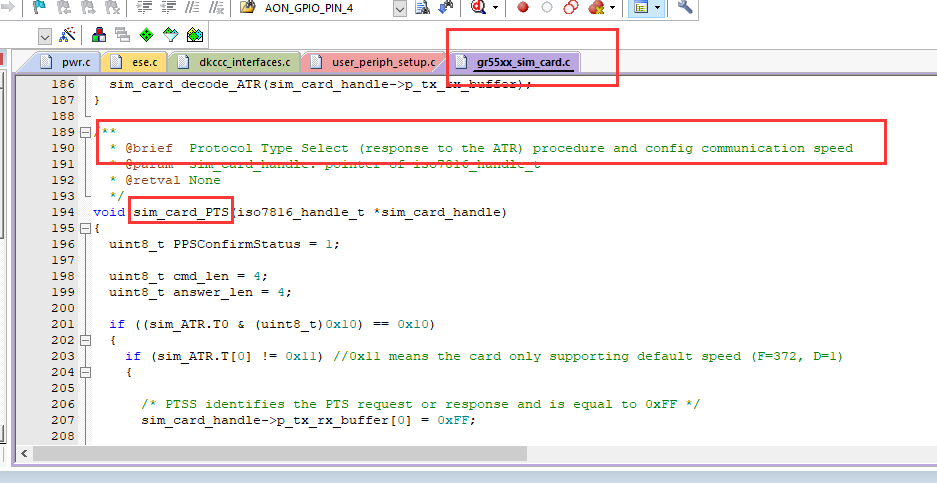Click the @brief Protocol Type Select comment
937x483 pixels.
tap(481, 148)
